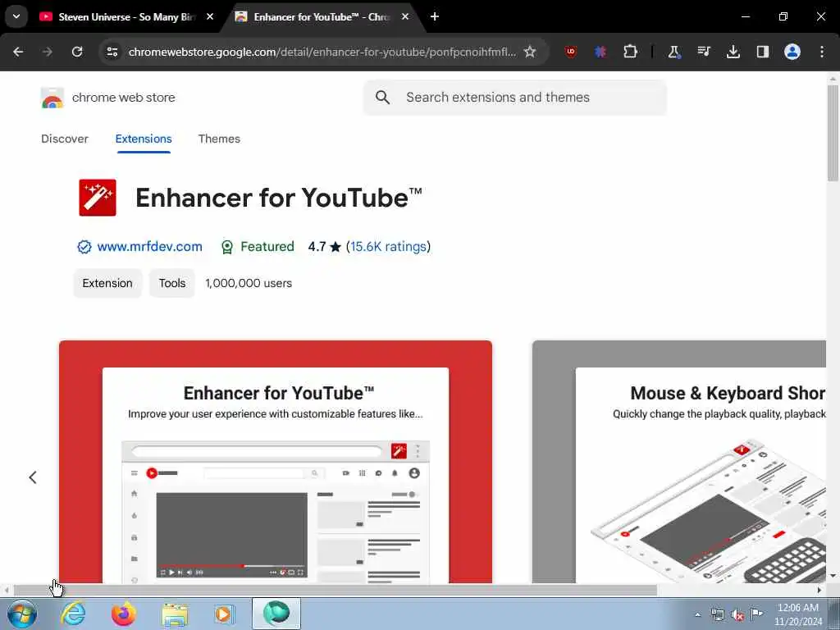
Task: Click the Tools category chip
Action: pos(172,283)
